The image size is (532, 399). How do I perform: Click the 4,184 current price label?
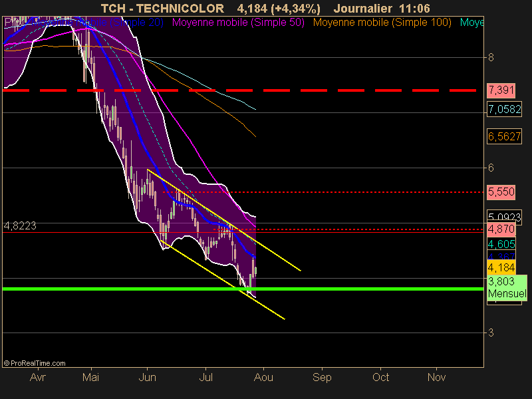[x=501, y=267]
